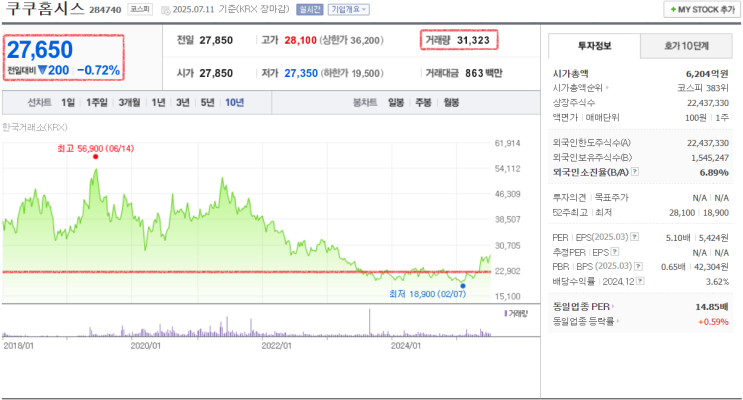
Task: Select the 5년 line chart period
Action: tap(208, 102)
